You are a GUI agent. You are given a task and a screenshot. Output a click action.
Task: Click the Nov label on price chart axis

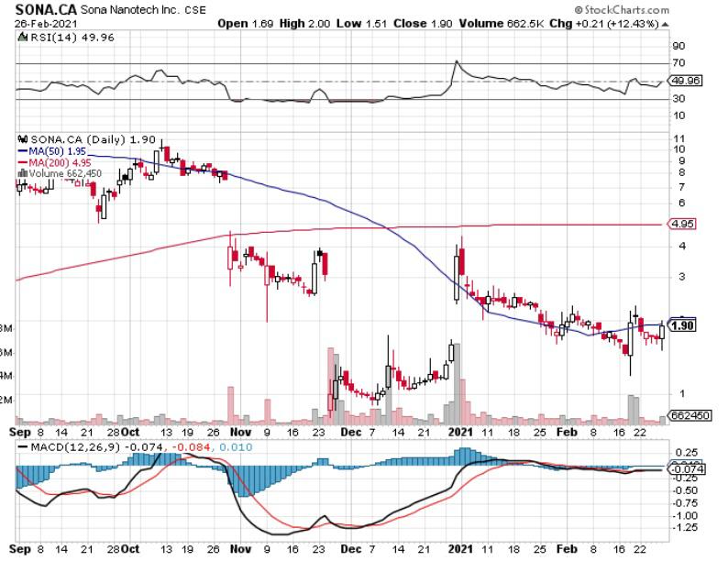(240, 432)
